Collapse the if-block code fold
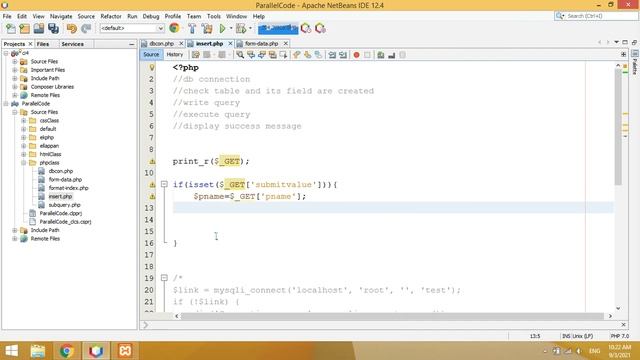Viewport: 640px width, 360px height. click(164, 184)
